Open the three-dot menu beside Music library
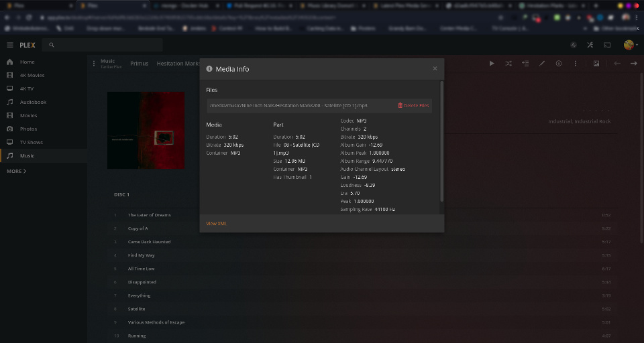 point(94,64)
